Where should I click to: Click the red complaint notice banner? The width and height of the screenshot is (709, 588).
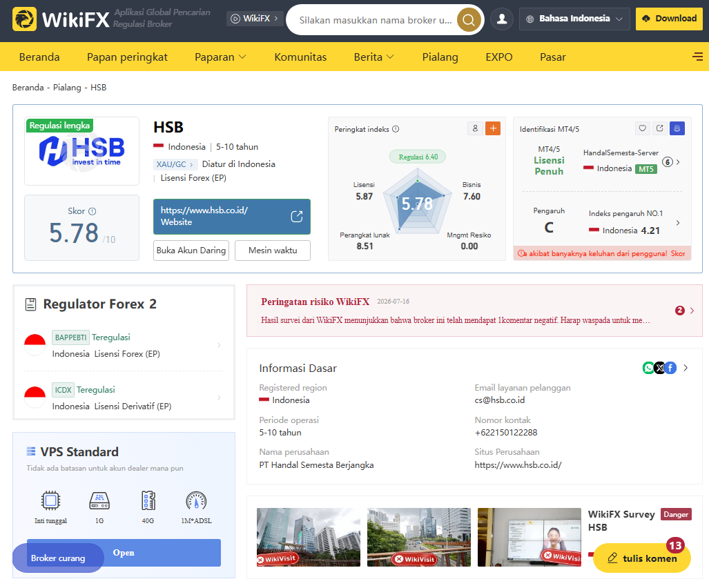602,253
